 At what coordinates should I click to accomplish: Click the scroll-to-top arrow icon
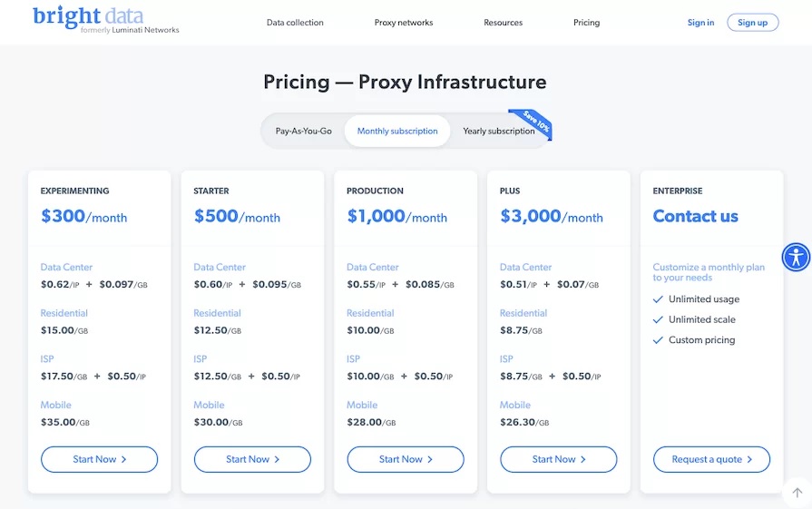coord(797,493)
